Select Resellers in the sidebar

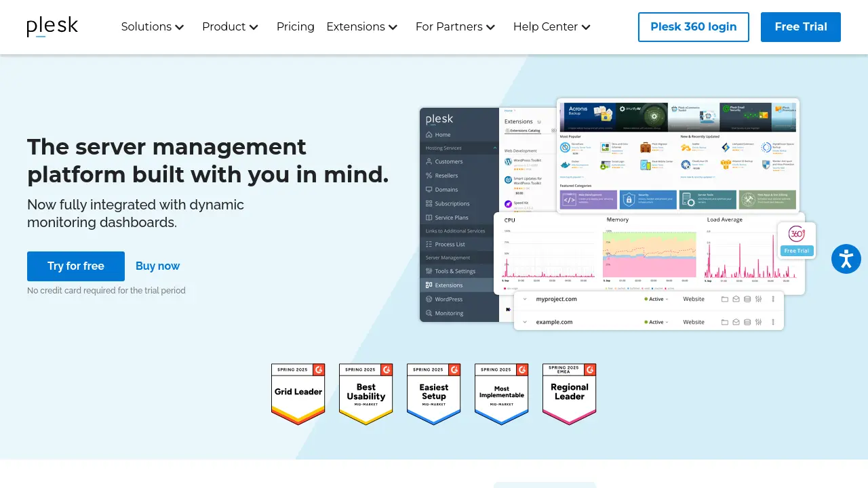pos(447,176)
